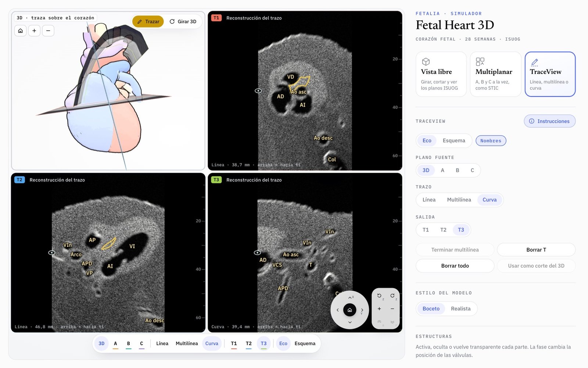
Task: Click the black home button in navigation pad
Action: [x=350, y=310]
